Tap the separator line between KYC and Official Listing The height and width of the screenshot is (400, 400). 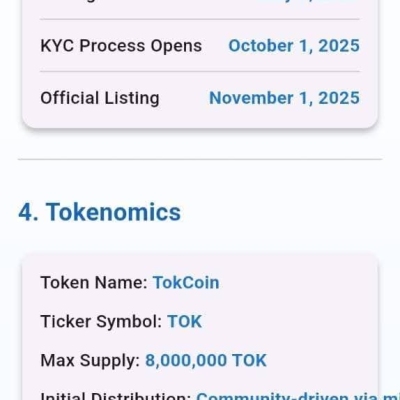200,71
